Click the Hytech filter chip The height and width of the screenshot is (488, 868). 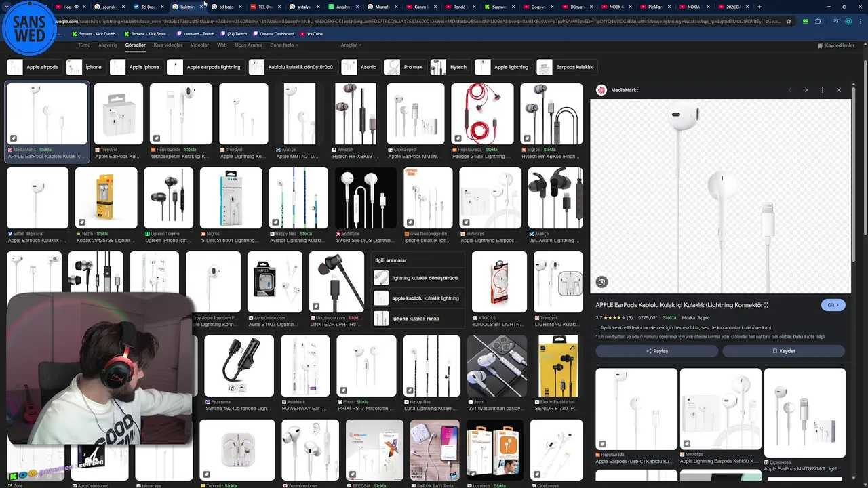pos(450,67)
